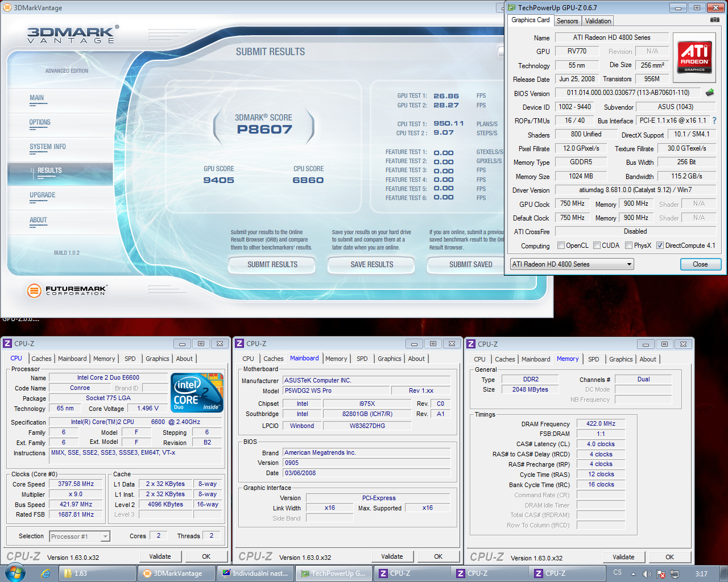Click the volume icon in system tray
This screenshot has height=582, width=728.
[x=647, y=573]
